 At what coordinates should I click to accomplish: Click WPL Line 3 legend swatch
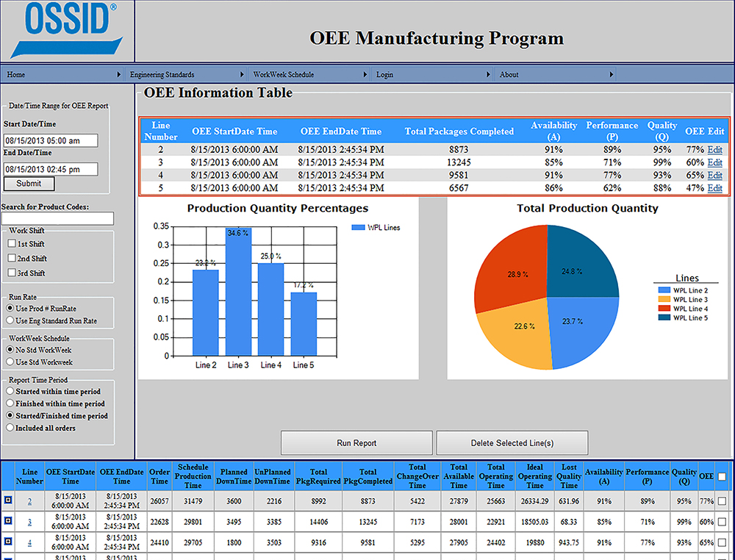pyautogui.click(x=664, y=299)
